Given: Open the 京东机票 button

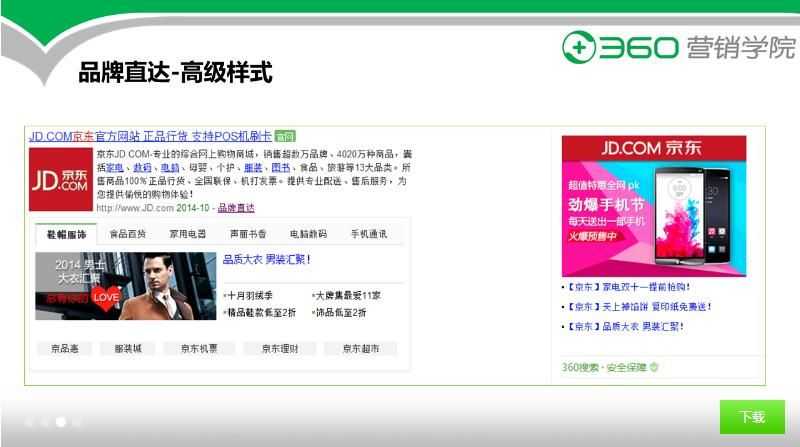Looking at the screenshot, I should click(199, 349).
